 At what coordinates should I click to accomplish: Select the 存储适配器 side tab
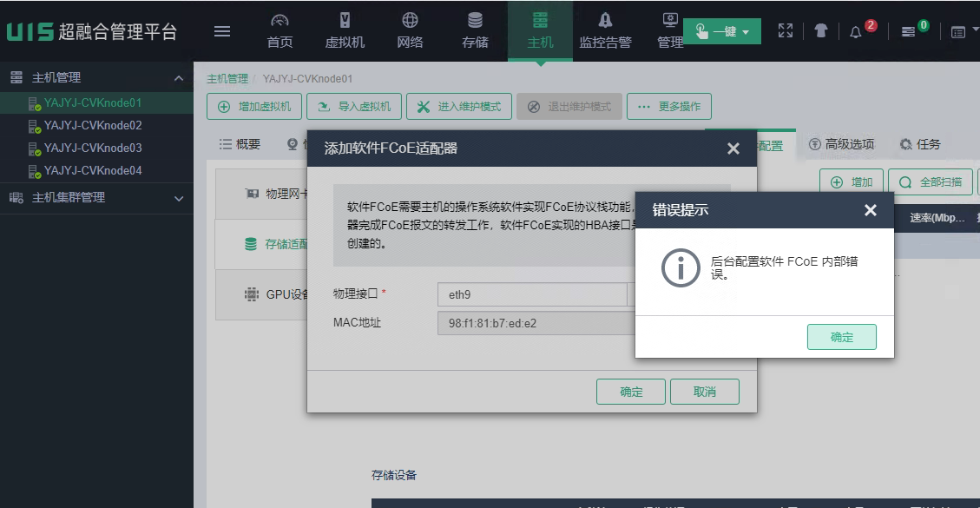click(x=261, y=244)
